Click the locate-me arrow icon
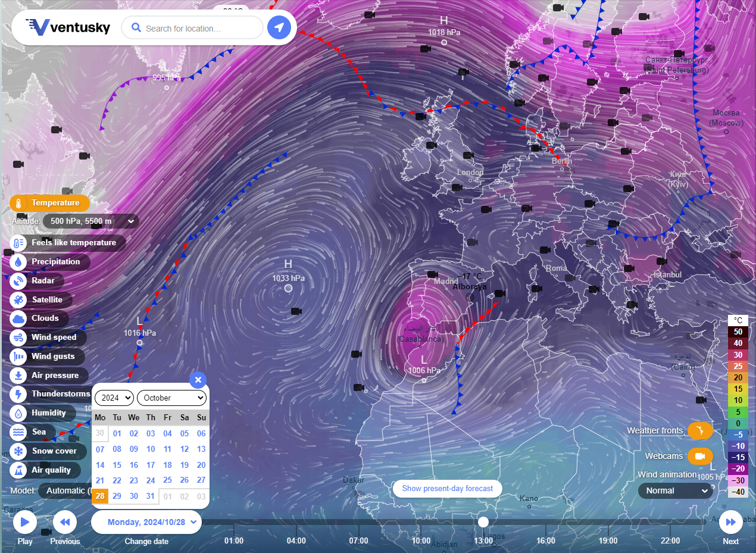756x553 pixels. point(279,27)
